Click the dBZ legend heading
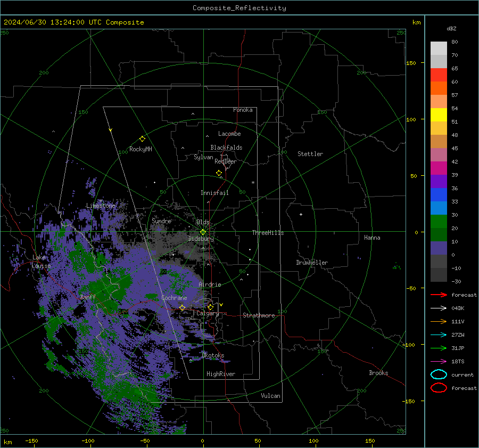This screenshot has width=479, height=448. pos(451,28)
